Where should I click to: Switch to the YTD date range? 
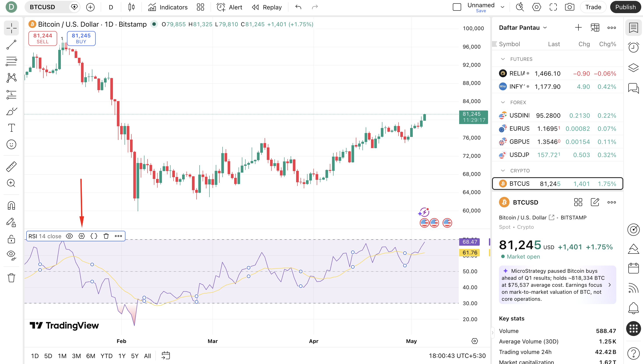coord(106,356)
